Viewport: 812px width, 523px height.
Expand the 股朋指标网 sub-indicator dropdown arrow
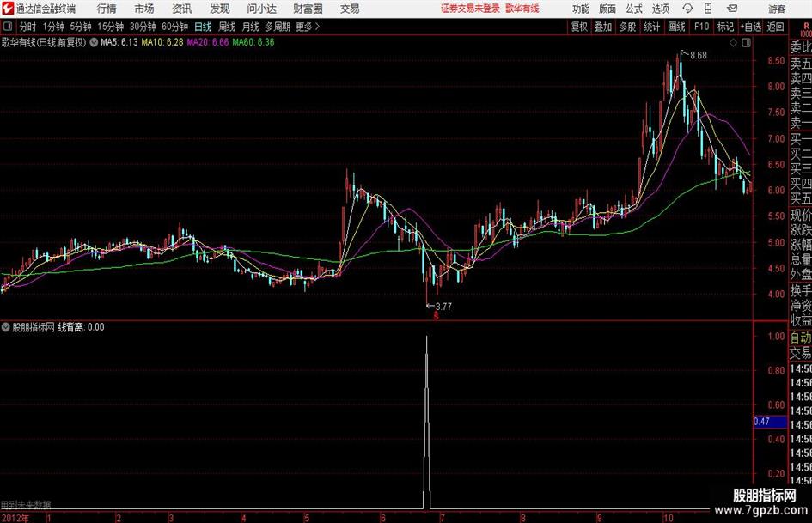click(x=6, y=327)
